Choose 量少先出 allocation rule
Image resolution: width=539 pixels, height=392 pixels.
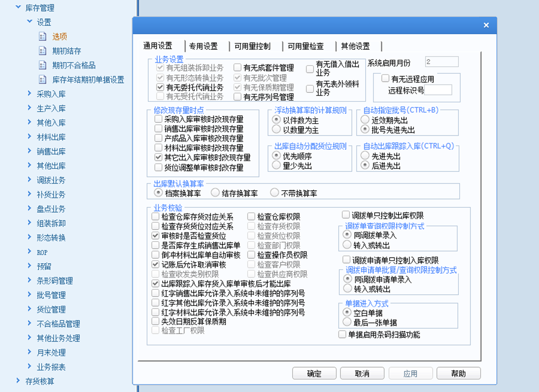(276, 165)
